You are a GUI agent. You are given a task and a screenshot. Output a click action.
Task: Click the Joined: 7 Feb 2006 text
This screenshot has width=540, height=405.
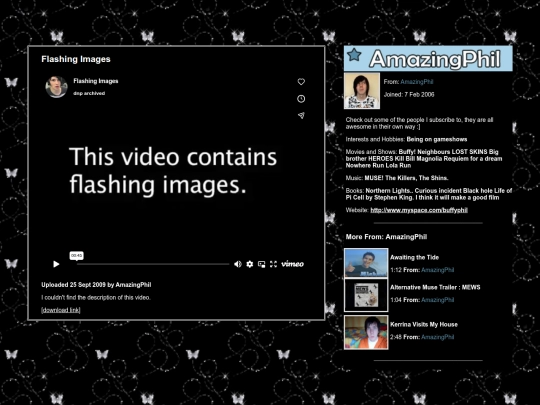pyautogui.click(x=409, y=94)
